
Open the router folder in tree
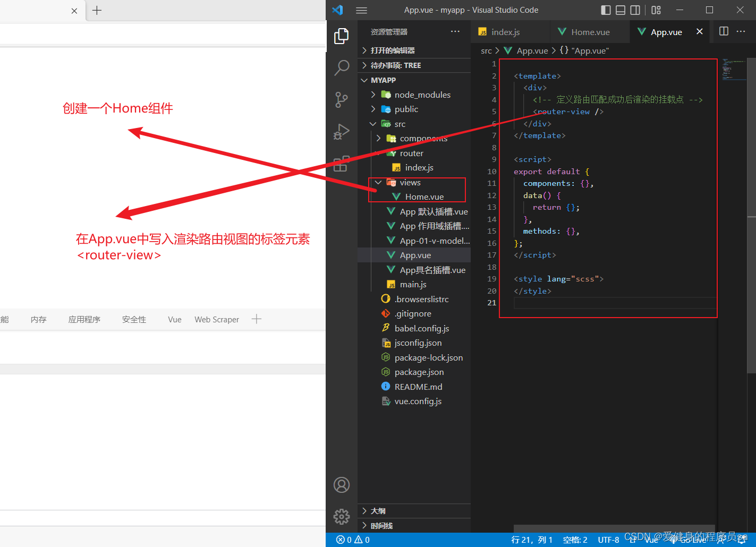[x=414, y=153]
